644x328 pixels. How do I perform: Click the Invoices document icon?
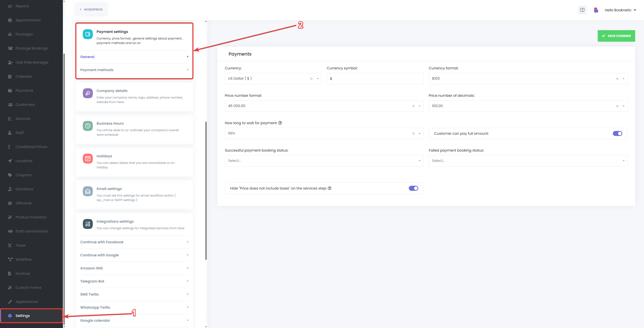tap(10, 273)
